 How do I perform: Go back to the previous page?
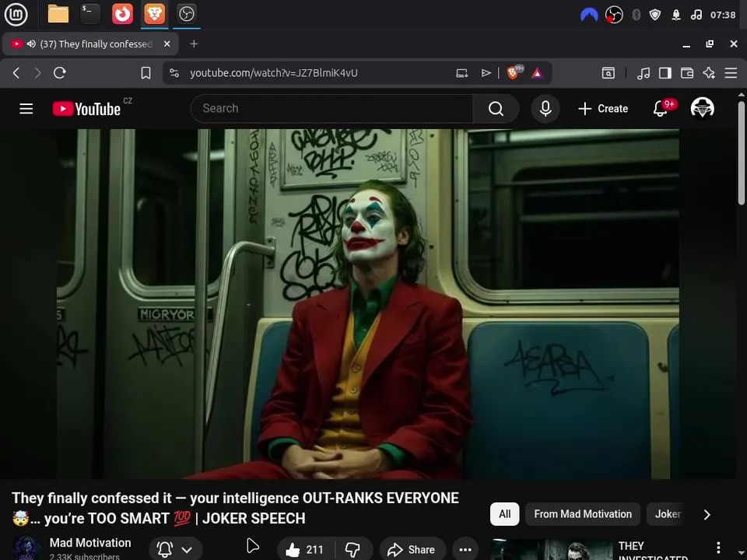point(16,73)
